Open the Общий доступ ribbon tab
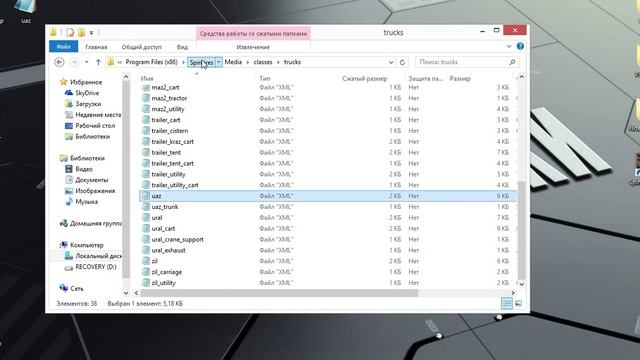 pyautogui.click(x=142, y=47)
